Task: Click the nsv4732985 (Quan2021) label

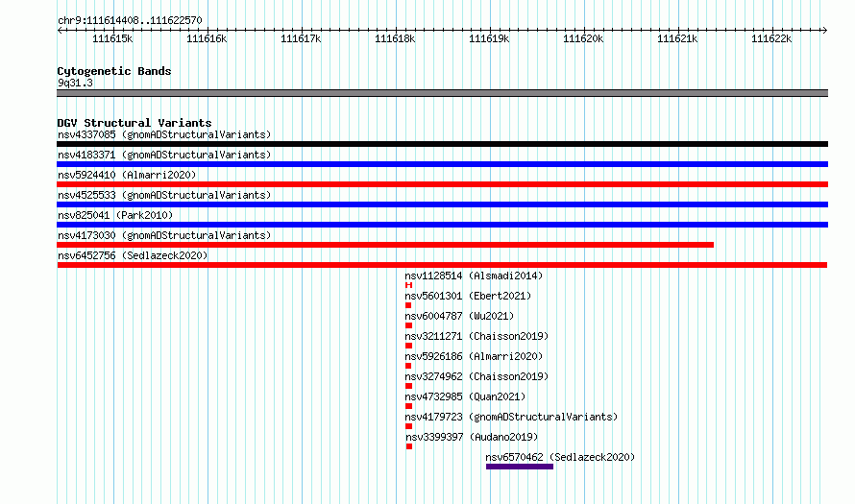Action: pyautogui.click(x=465, y=396)
